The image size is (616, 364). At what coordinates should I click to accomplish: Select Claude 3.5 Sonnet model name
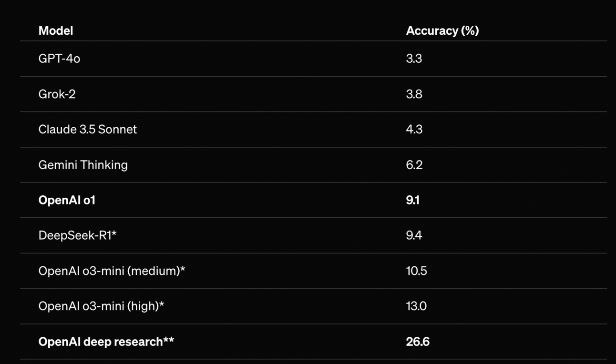(x=87, y=129)
